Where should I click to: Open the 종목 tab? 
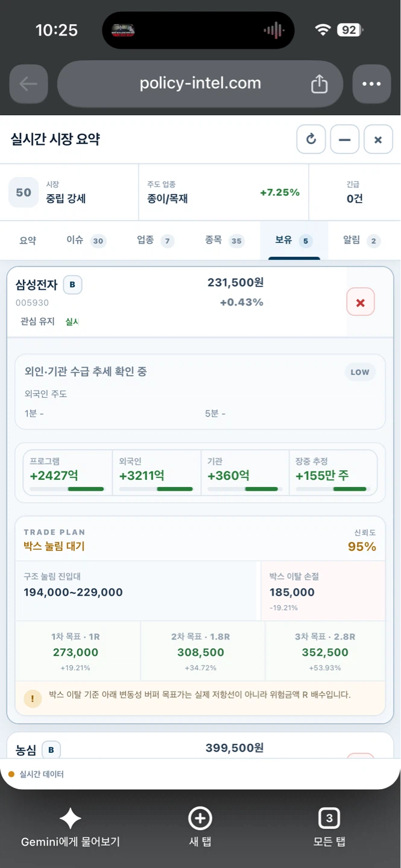click(224, 241)
